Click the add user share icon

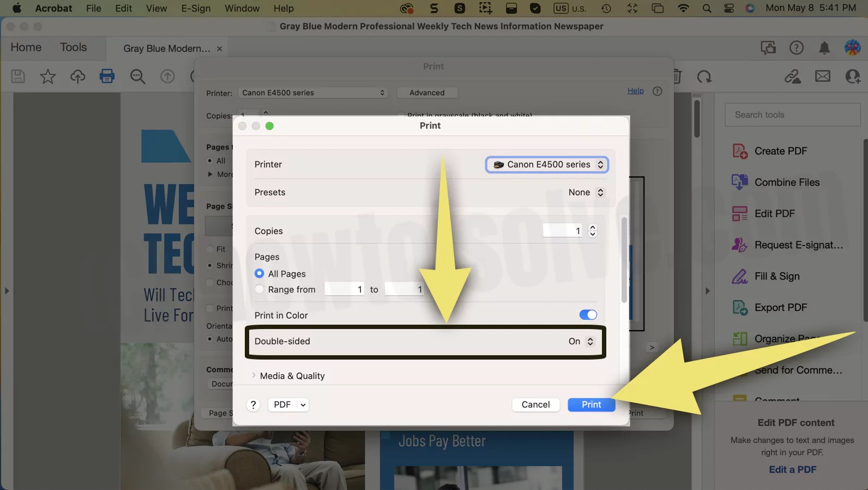coord(853,76)
